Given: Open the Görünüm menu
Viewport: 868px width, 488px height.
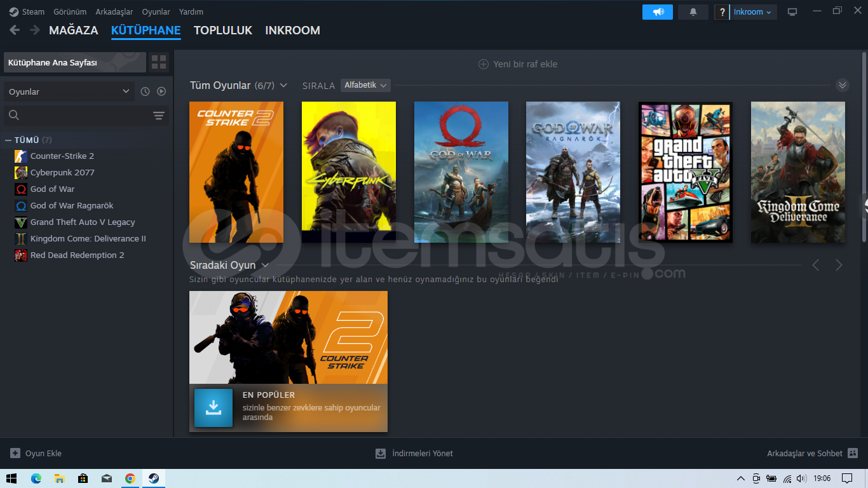Looking at the screenshot, I should [x=70, y=11].
